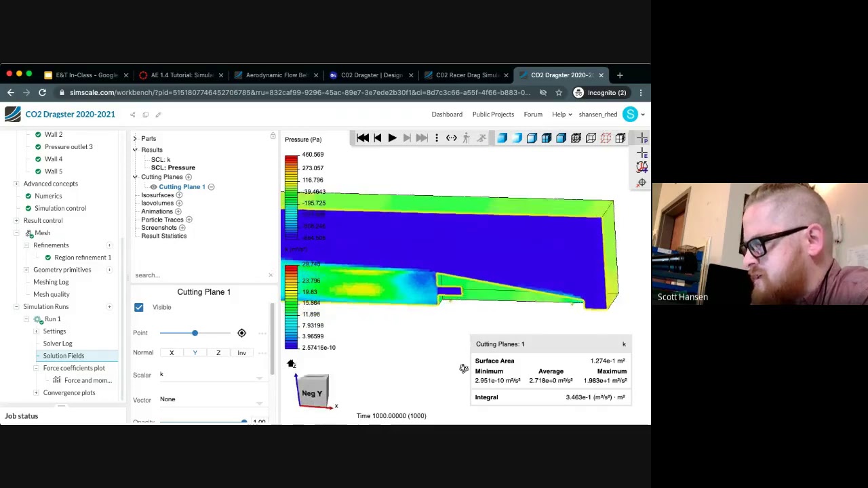
Task: Step forward one frame
Action: coord(407,138)
